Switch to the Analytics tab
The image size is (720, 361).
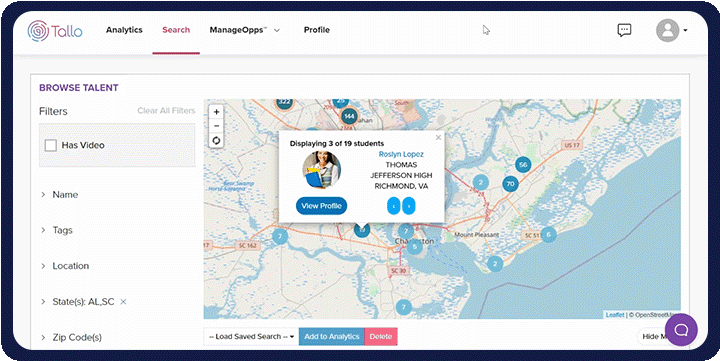[x=124, y=30]
